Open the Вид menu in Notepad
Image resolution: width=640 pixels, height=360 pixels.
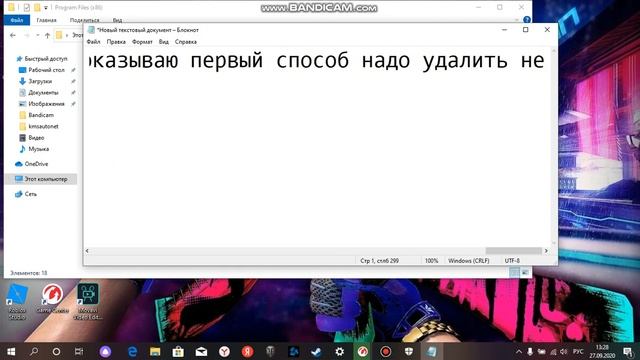(164, 42)
